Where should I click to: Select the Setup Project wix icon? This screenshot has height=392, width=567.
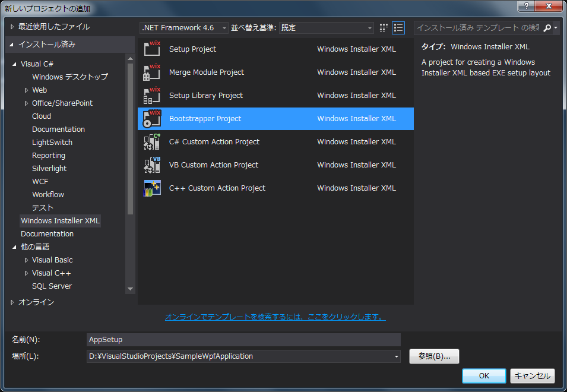point(152,49)
